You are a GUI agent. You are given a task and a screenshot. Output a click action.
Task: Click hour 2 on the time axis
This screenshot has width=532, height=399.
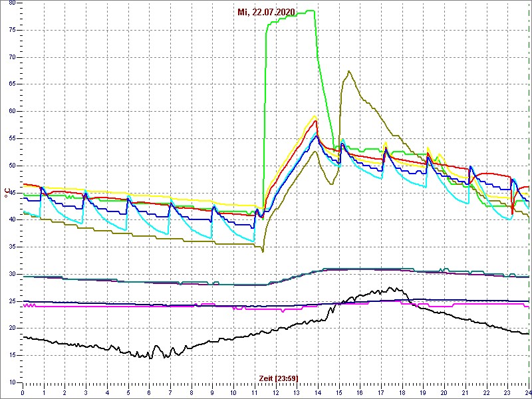tap(65, 392)
